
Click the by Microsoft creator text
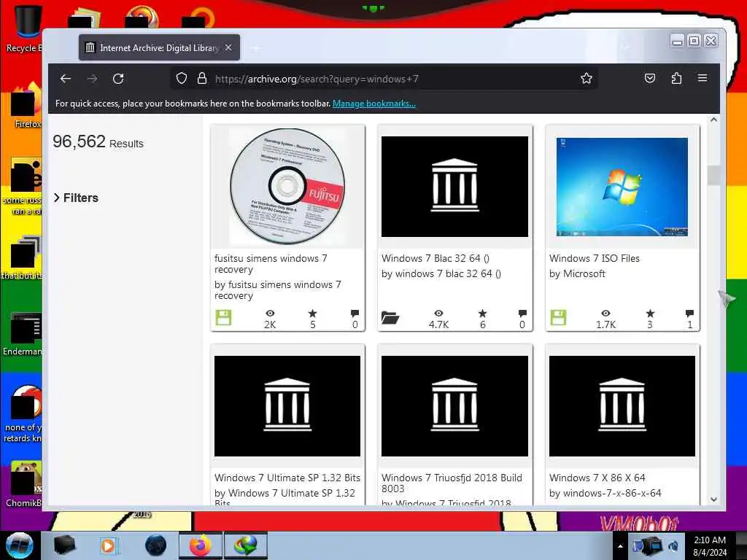tap(577, 274)
